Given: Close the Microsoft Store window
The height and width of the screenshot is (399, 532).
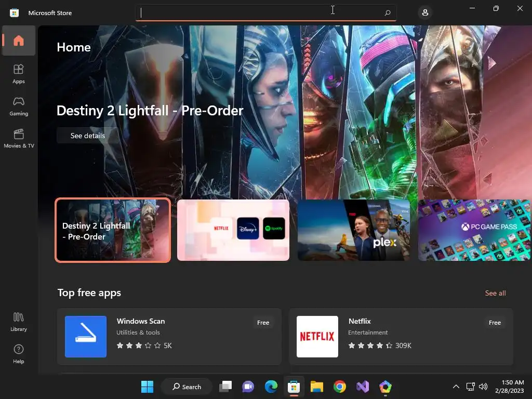Looking at the screenshot, I should pos(520,8).
